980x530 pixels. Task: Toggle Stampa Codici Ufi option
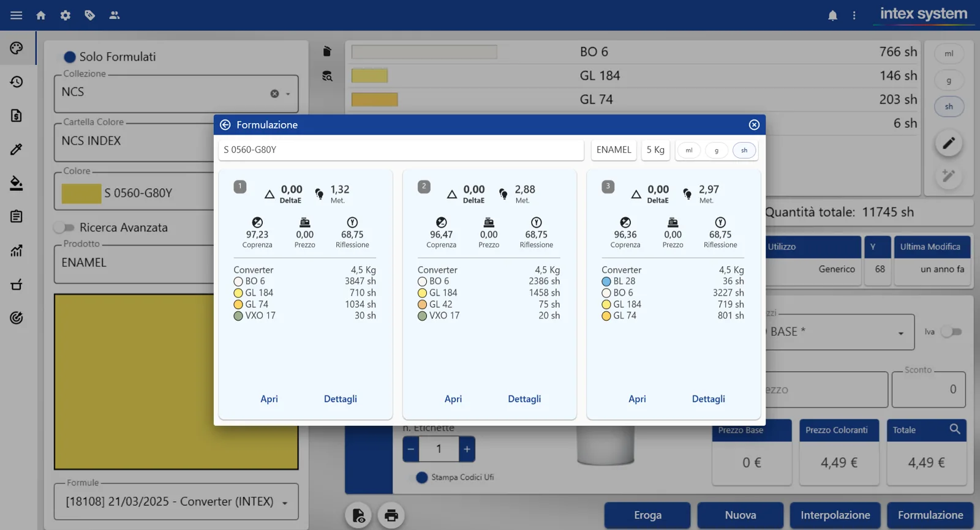[422, 477]
